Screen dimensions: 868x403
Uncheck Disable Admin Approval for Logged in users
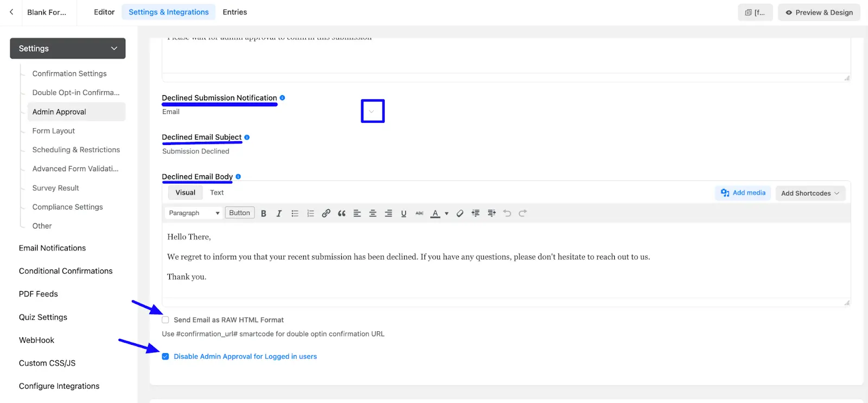pyautogui.click(x=165, y=357)
